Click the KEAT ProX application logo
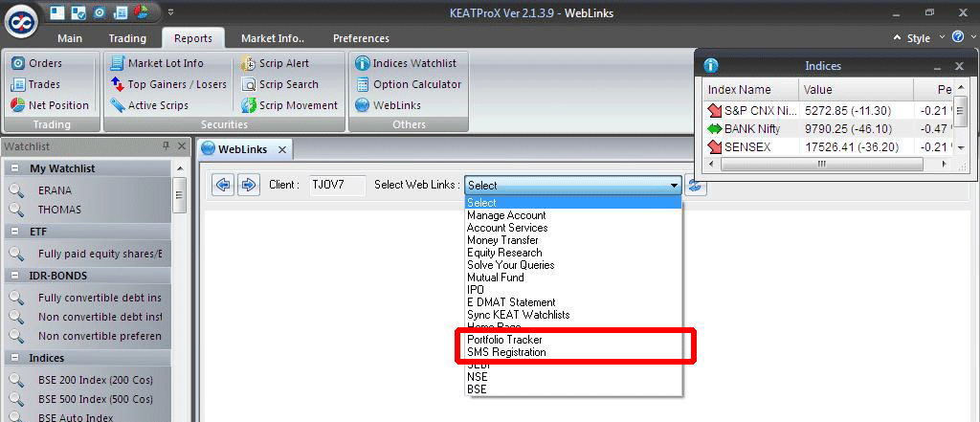 click(21, 23)
